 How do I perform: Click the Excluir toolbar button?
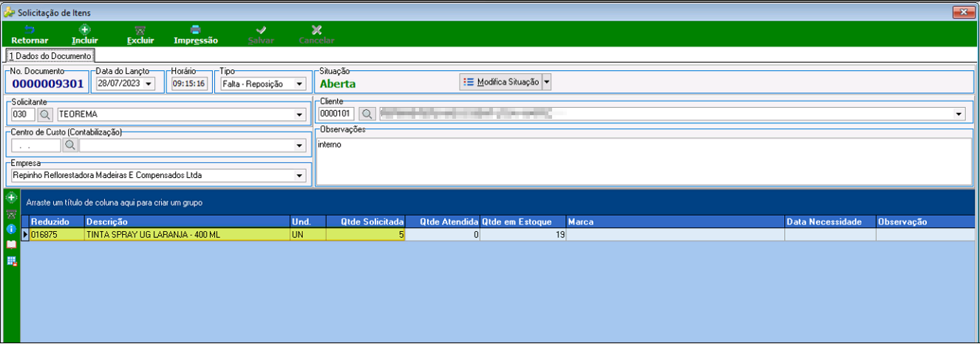[x=140, y=35]
